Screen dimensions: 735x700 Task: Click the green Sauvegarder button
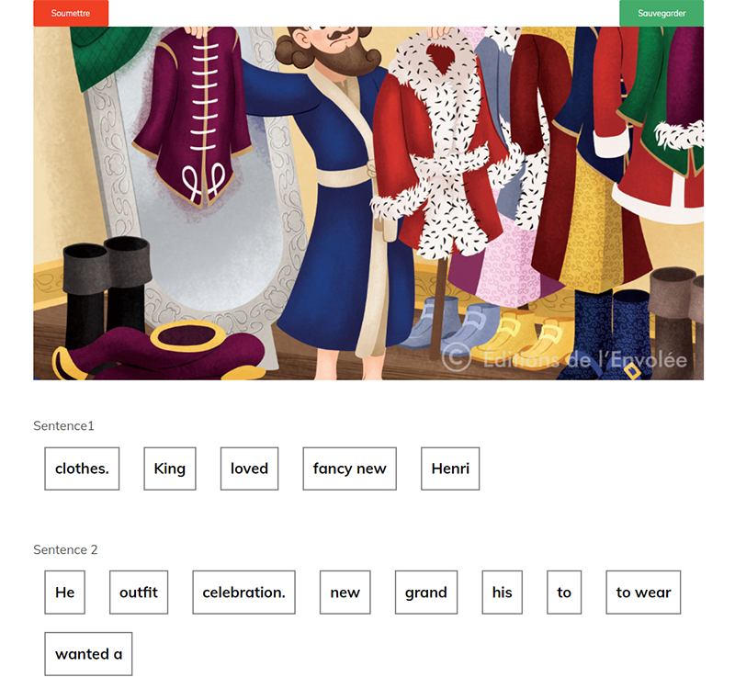pyautogui.click(x=661, y=13)
